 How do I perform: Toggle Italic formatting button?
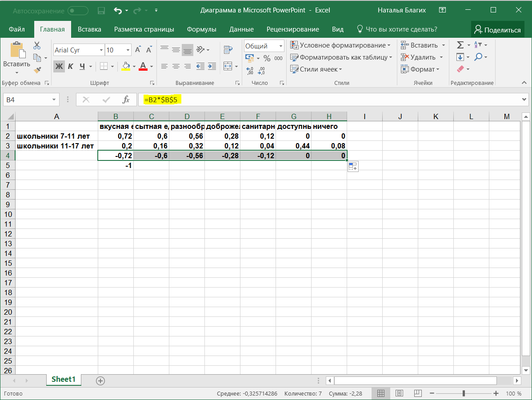point(70,67)
